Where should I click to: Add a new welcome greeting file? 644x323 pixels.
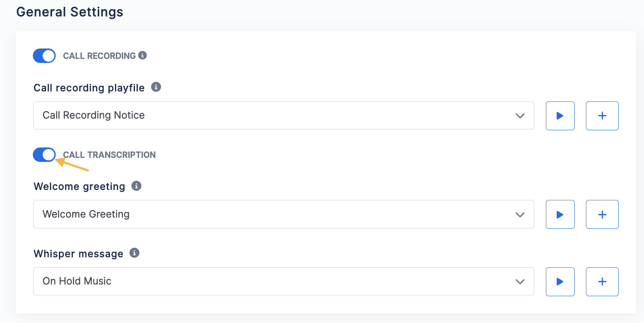[x=602, y=214]
